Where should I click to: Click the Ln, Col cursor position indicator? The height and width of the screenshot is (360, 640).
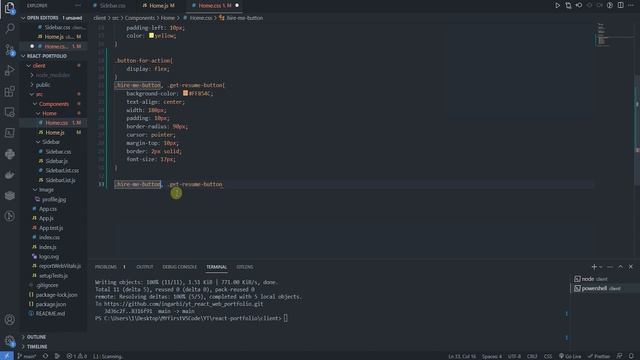[x=462, y=356]
